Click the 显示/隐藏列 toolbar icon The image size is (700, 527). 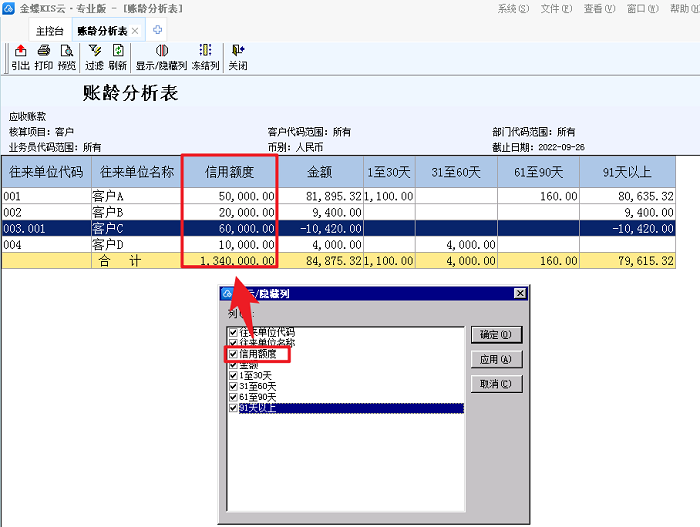pyautogui.click(x=162, y=57)
